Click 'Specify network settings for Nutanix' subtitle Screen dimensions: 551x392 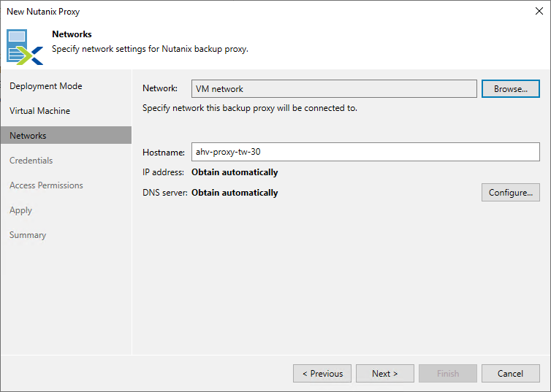(150, 49)
